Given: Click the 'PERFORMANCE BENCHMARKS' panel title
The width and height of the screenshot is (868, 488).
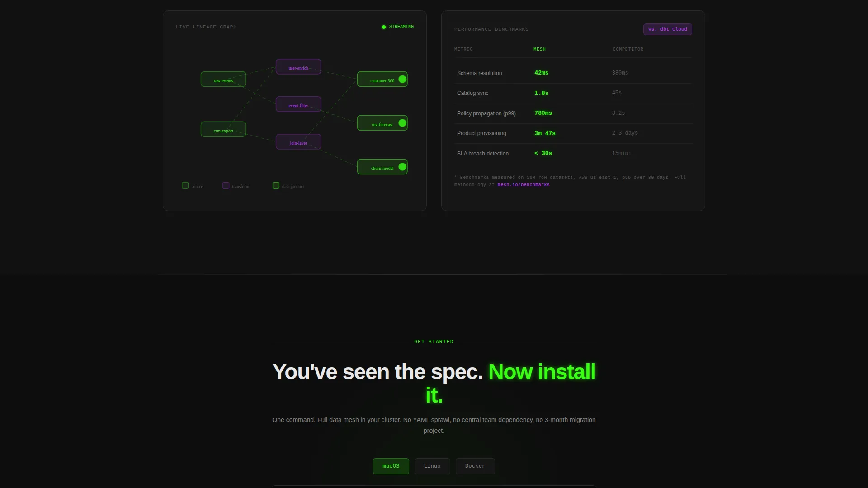Looking at the screenshot, I should coord(491,29).
